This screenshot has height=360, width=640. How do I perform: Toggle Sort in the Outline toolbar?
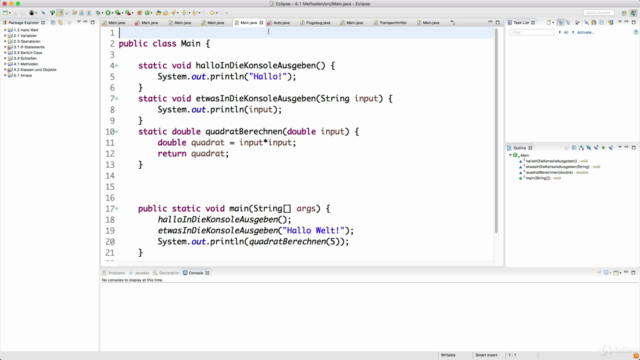(x=581, y=148)
